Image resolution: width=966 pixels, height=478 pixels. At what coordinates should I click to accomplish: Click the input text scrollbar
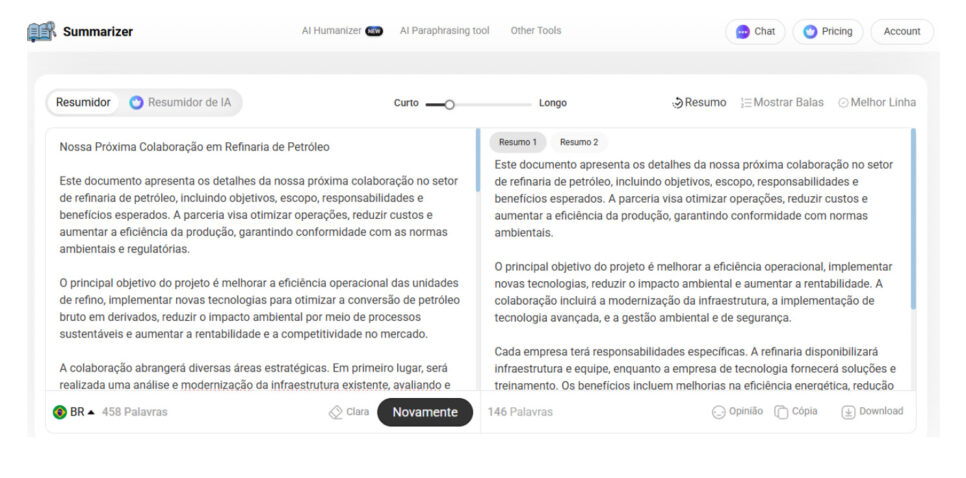(x=477, y=160)
